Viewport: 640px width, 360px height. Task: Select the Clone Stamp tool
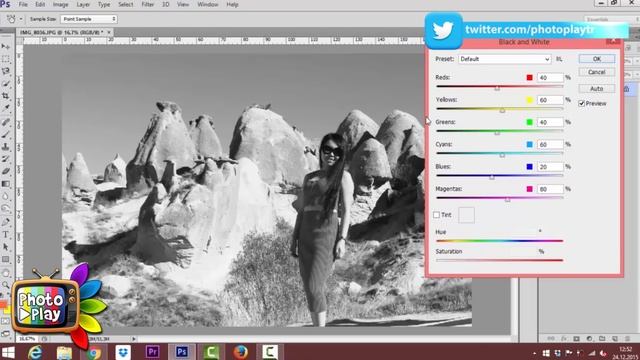6,146
